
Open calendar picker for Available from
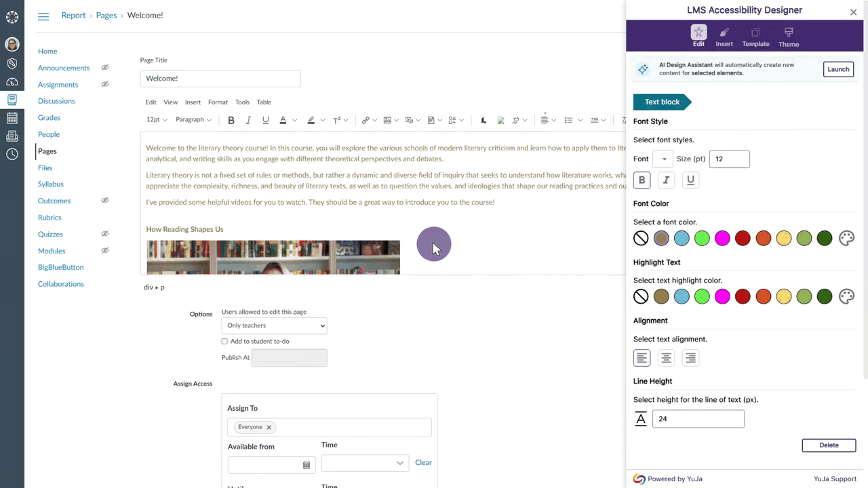[307, 465]
